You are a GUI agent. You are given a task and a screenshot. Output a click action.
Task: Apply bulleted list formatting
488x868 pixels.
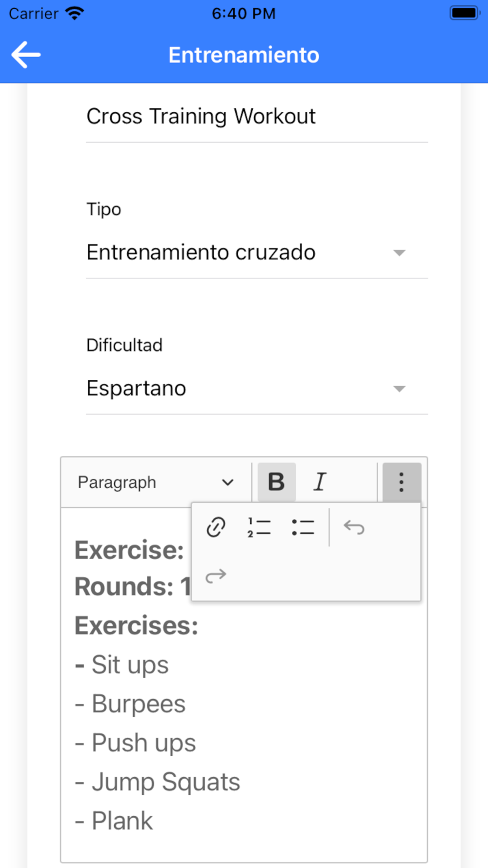[303, 527]
